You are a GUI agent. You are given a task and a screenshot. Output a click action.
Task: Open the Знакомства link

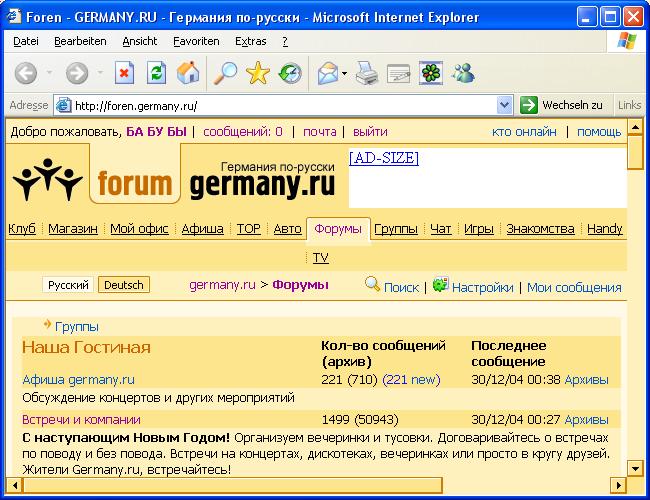pos(540,228)
